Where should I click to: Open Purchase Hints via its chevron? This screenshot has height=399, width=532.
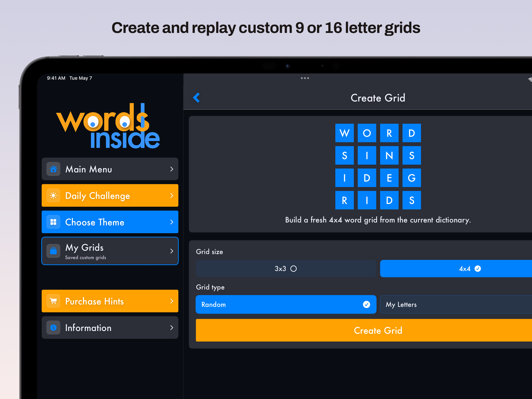click(x=172, y=301)
